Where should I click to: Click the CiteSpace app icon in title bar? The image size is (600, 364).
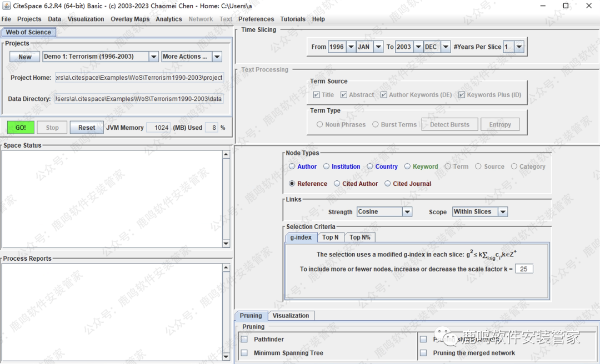point(7,6)
